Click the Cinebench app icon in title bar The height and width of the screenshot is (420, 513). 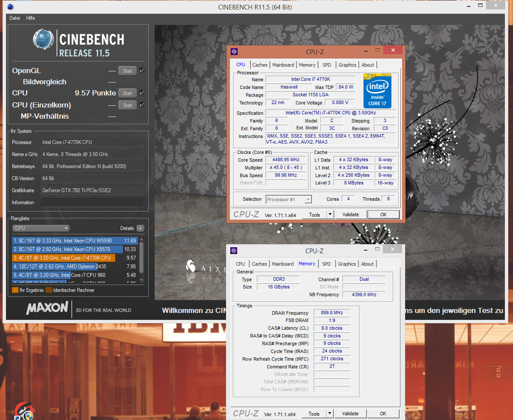tap(10, 6)
